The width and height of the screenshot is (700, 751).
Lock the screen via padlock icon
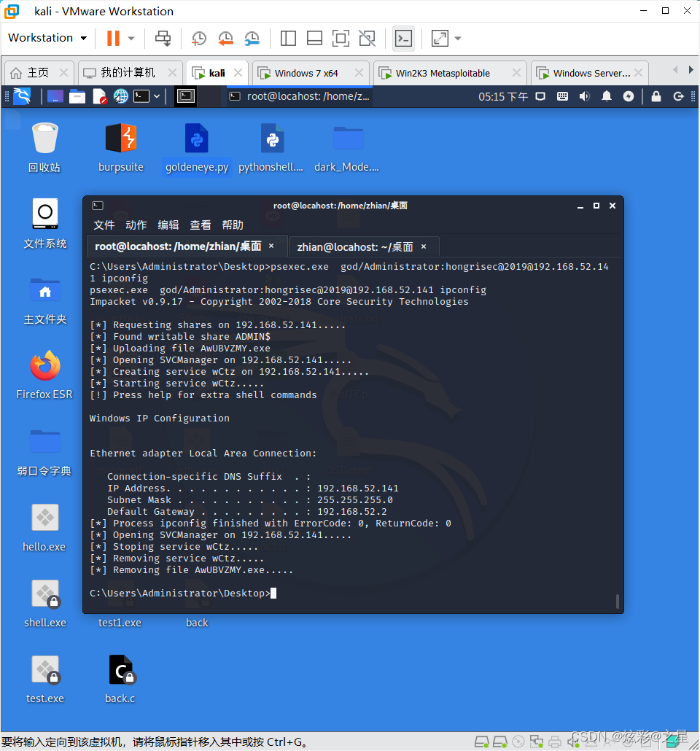tap(656, 97)
